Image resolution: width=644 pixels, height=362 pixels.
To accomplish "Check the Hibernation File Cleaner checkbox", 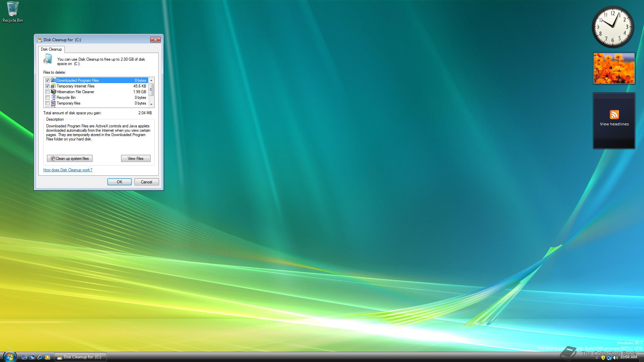I will (48, 92).
